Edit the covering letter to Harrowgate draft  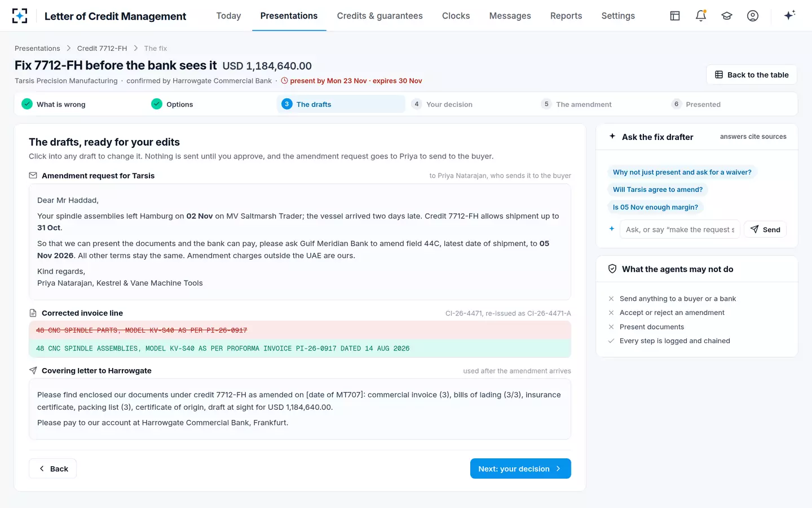pos(300,409)
